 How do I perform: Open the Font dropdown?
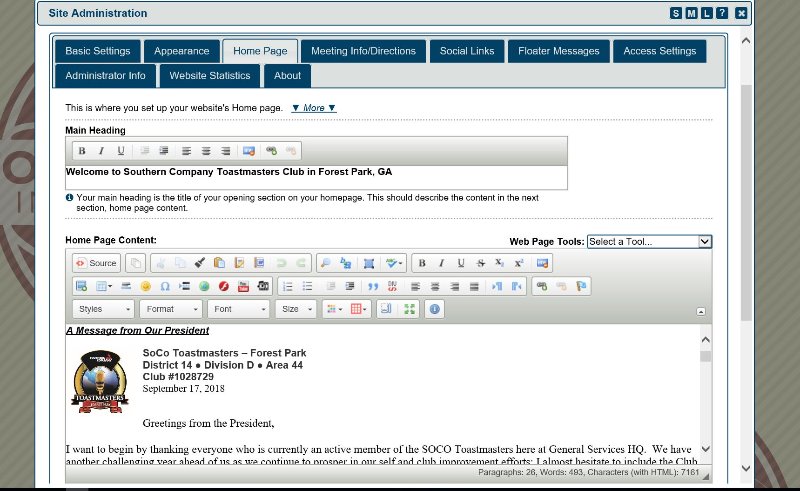239,309
